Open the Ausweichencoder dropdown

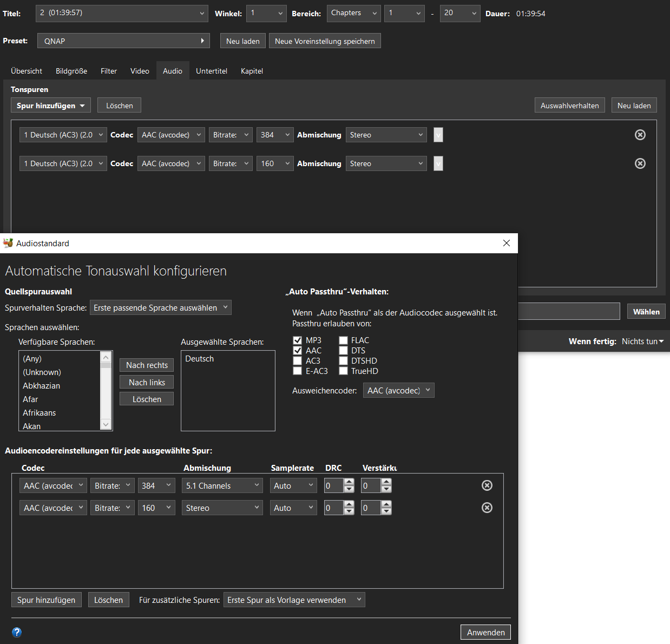tap(398, 390)
